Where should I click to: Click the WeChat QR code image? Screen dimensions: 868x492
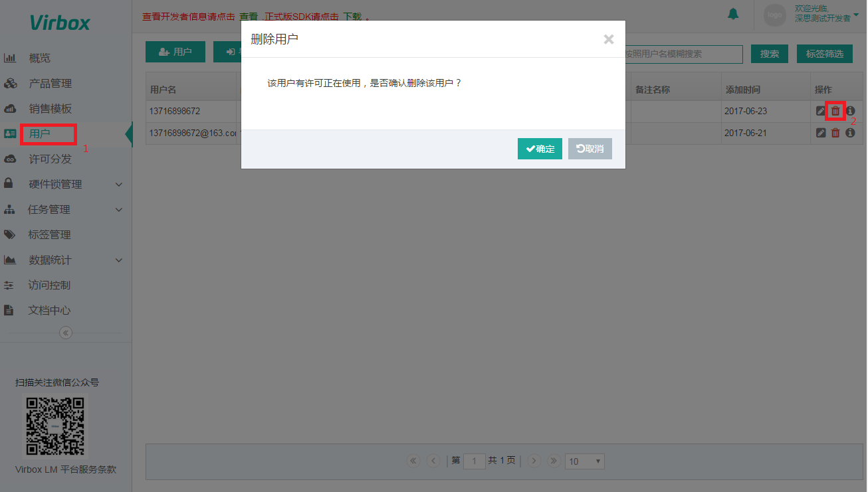coord(55,426)
